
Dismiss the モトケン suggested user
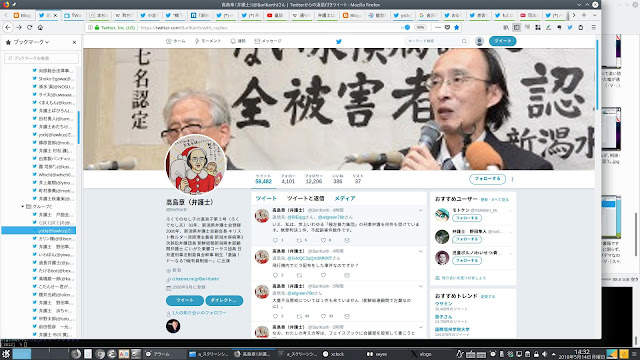click(x=510, y=211)
